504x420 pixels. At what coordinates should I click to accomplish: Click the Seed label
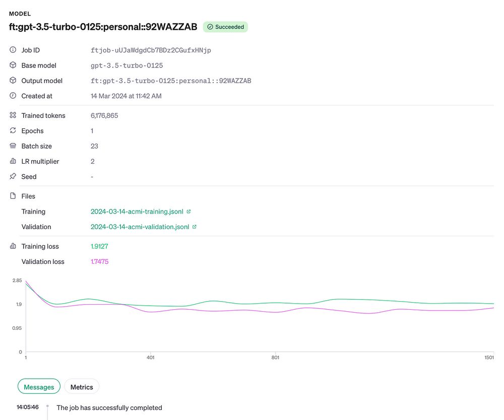(29, 177)
